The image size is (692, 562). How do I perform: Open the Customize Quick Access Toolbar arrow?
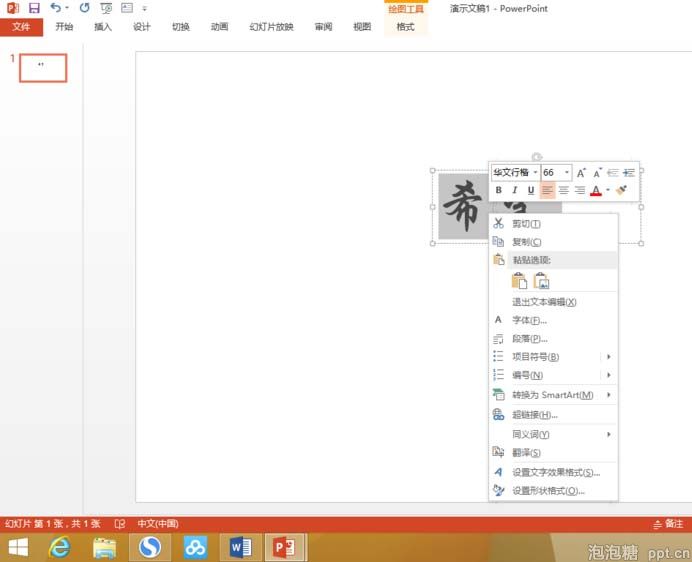click(x=144, y=8)
